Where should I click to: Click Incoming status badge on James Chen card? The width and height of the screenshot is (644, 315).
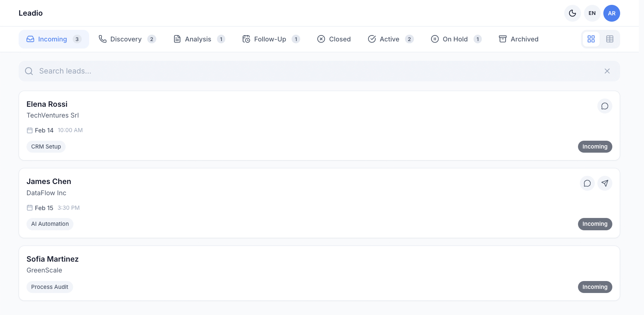pos(595,224)
